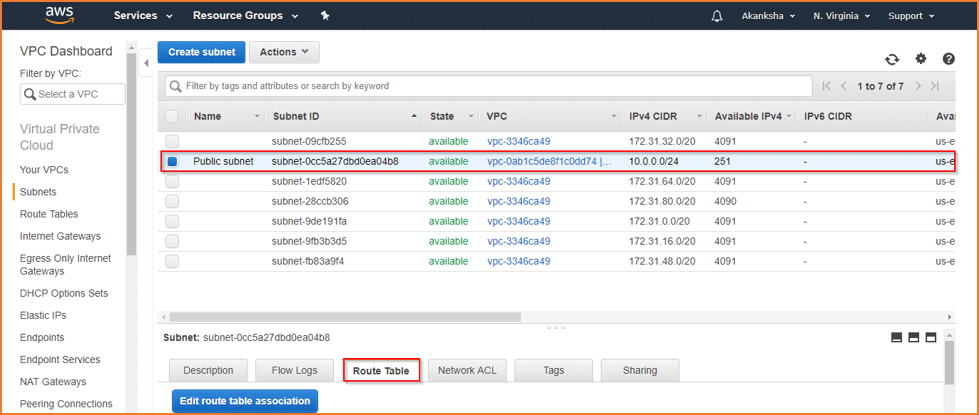The image size is (979, 415).
Task: Switch to the Flow Logs tab
Action: point(295,370)
